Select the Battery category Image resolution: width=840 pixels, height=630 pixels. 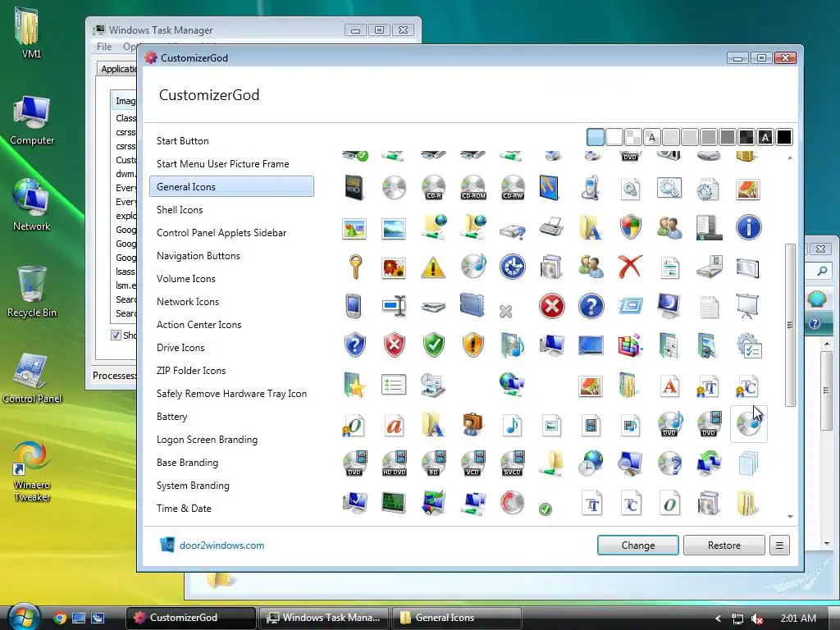point(172,417)
